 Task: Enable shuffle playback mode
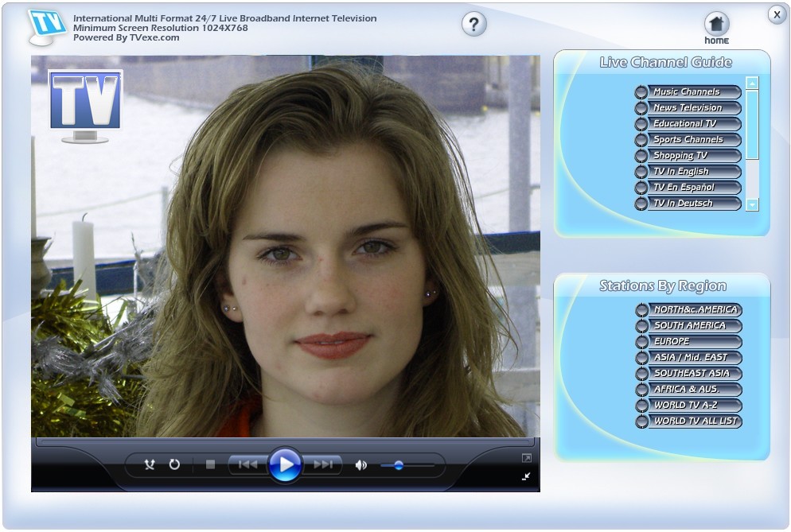tap(148, 465)
